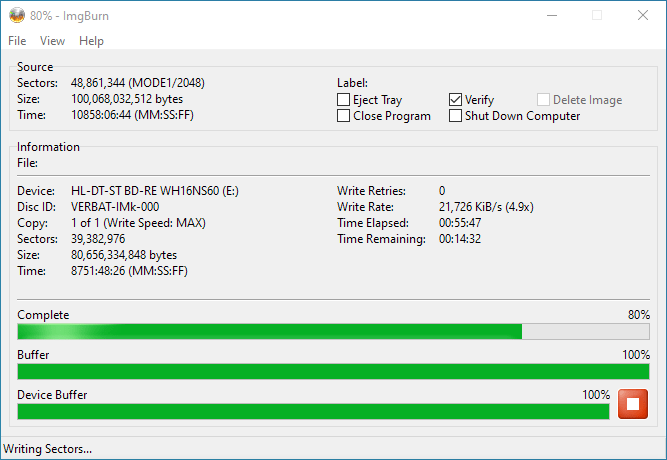The width and height of the screenshot is (667, 460).
Task: Click the Writing Sectors status bar text
Action: point(48,449)
